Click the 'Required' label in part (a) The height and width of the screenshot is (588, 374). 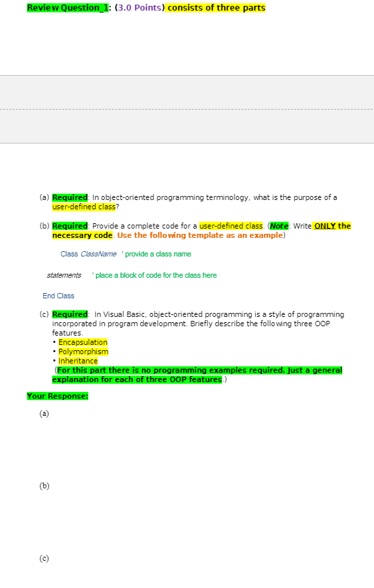70,197
